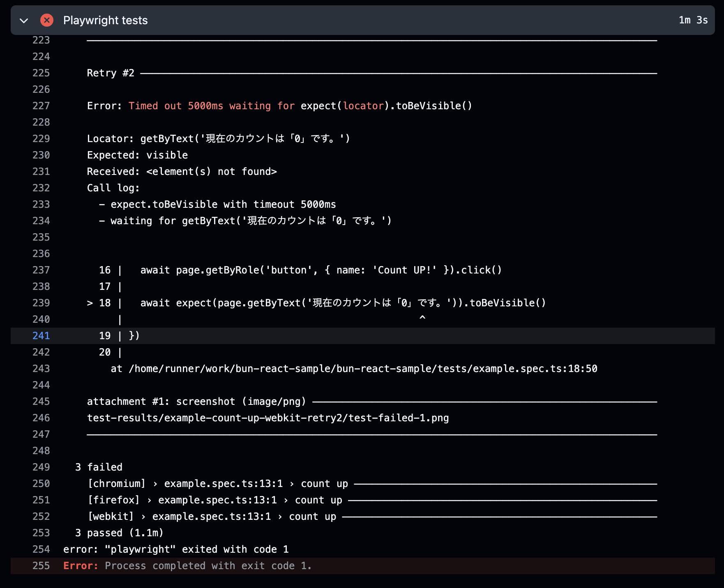Select the firefox count up failure entry
724x588 pixels.
coord(214,500)
